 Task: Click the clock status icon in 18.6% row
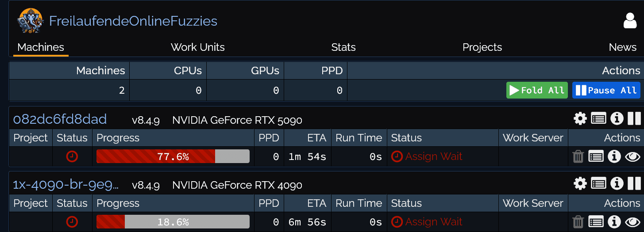coord(72,222)
